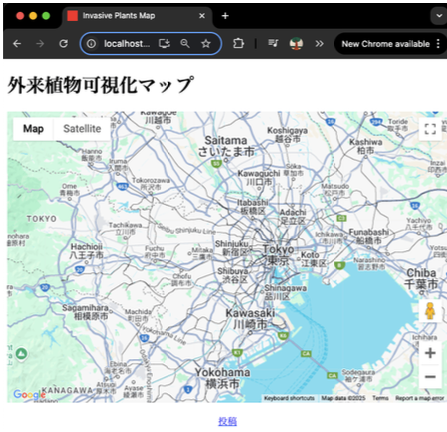Open the media controls icon
The height and width of the screenshot is (432, 447).
click(x=273, y=43)
